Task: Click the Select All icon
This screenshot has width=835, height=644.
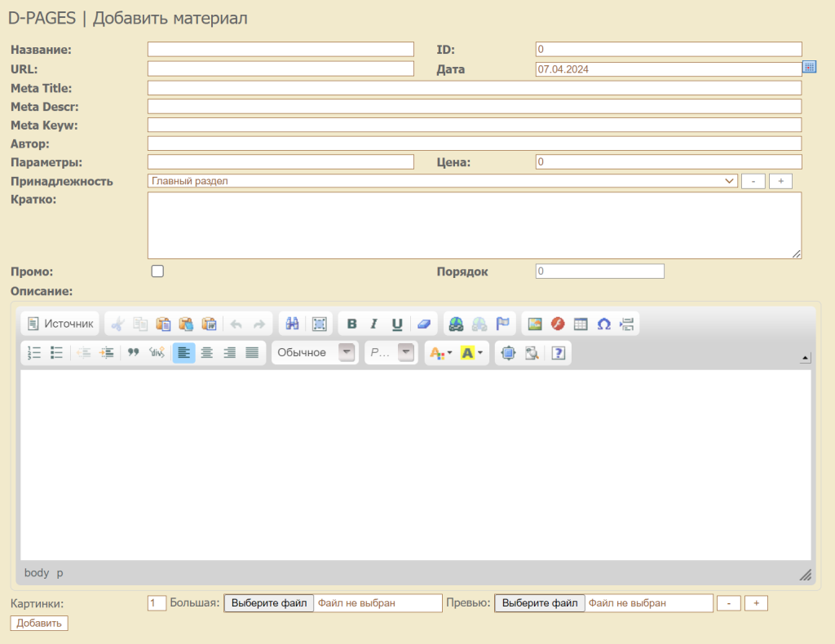Action: coord(320,324)
